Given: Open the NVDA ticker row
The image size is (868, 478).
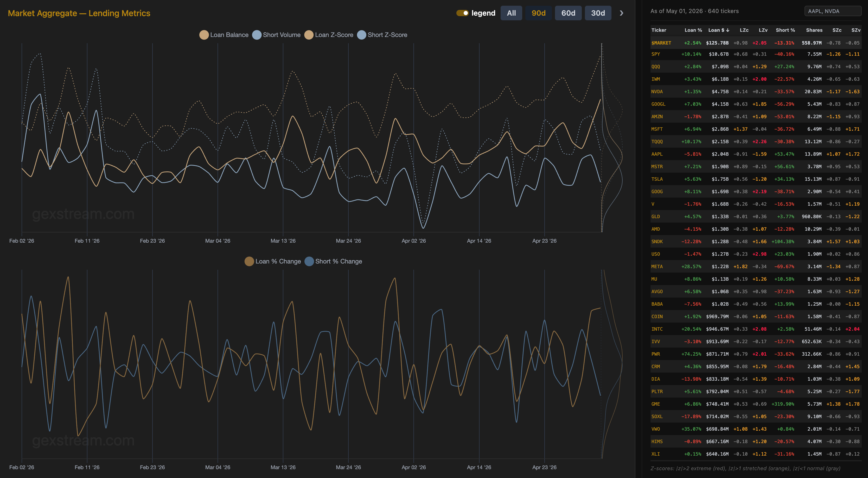Looking at the screenshot, I should pos(756,91).
